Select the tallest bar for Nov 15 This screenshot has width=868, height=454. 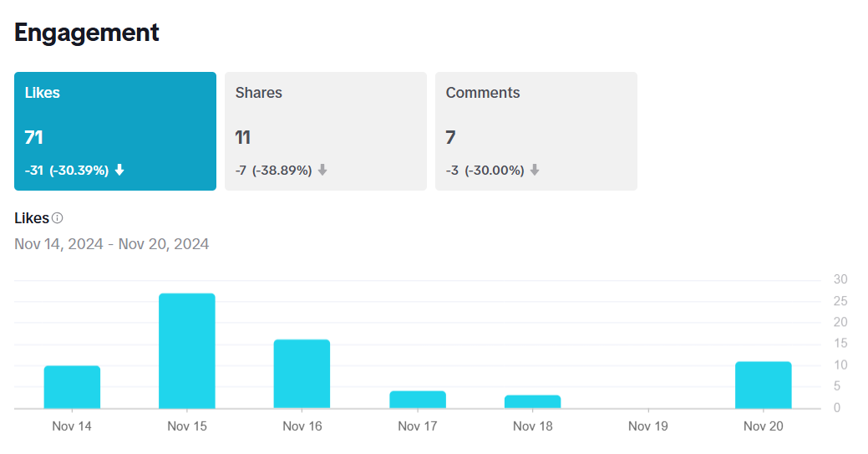coord(187,351)
